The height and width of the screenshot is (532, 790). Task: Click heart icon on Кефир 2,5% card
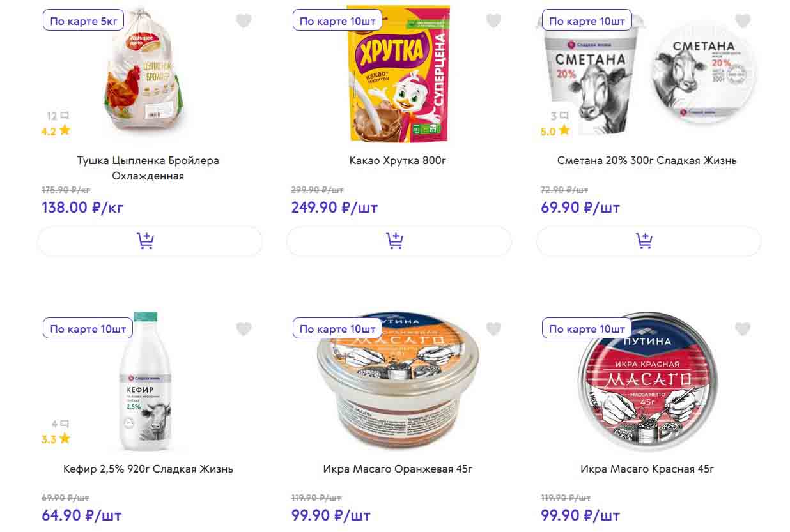pos(244,329)
